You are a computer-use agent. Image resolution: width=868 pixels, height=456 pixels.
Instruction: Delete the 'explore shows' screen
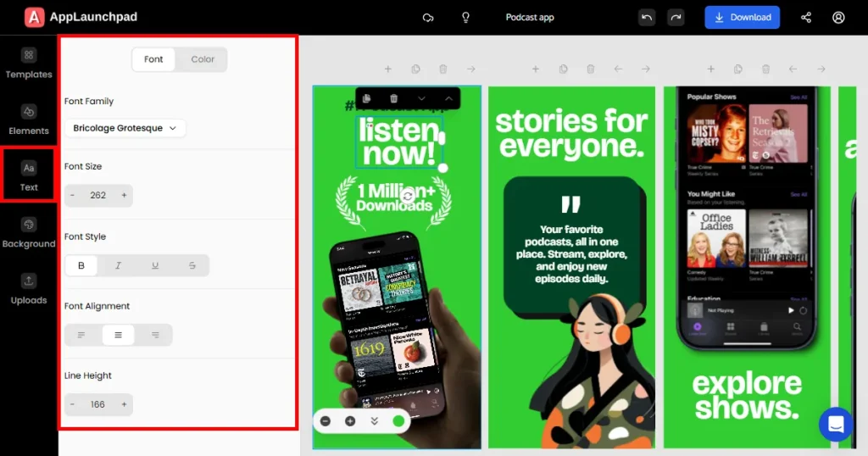click(765, 70)
